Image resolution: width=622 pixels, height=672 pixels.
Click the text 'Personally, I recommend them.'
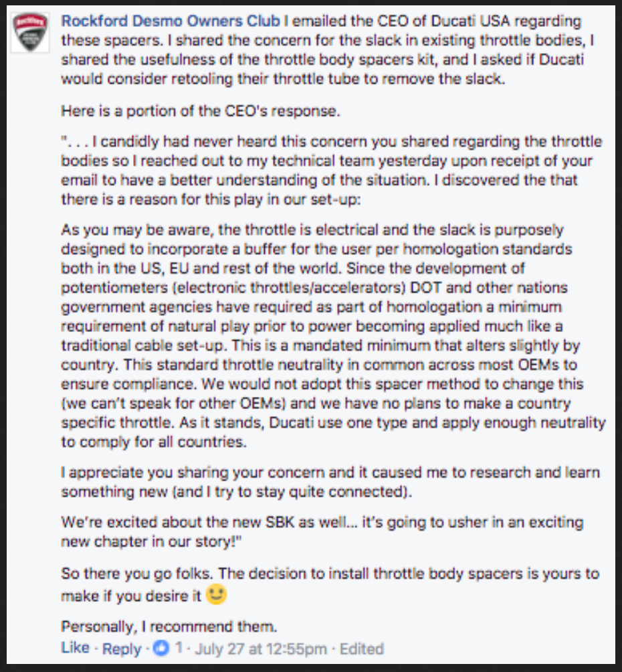click(x=169, y=627)
